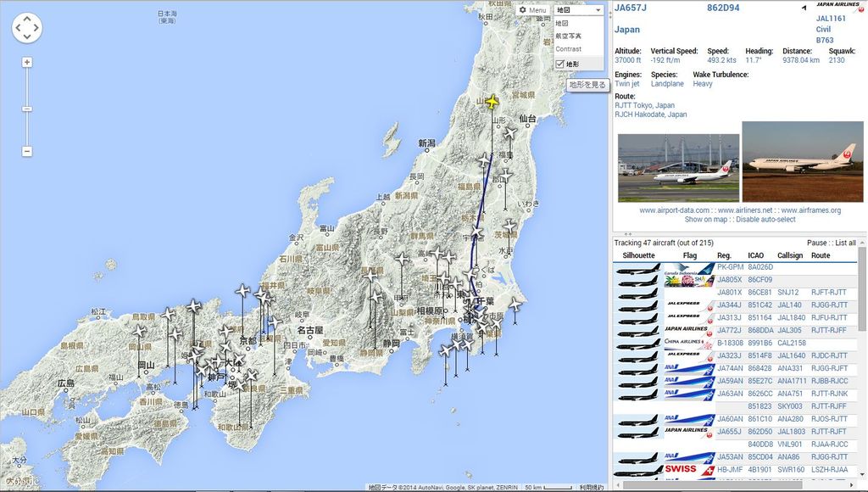Click the SNA flag in JA805X row
Viewport: 868px width, 492px height.
click(x=689, y=281)
